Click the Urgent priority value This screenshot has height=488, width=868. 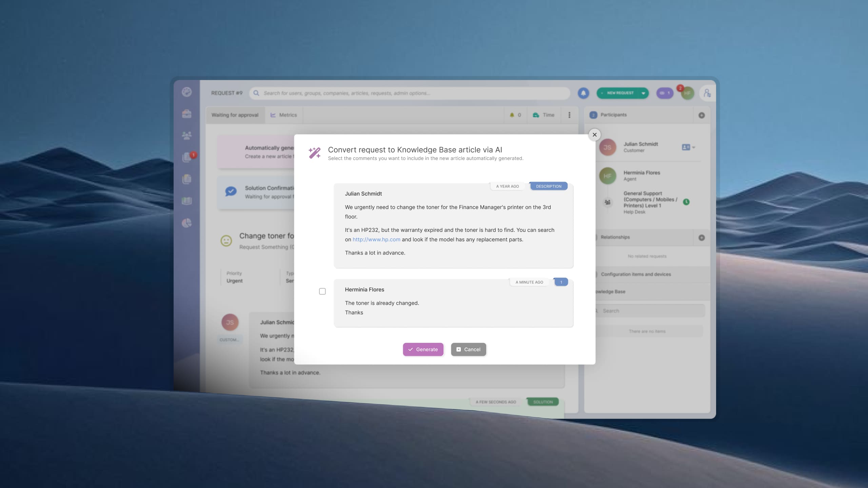(x=234, y=281)
